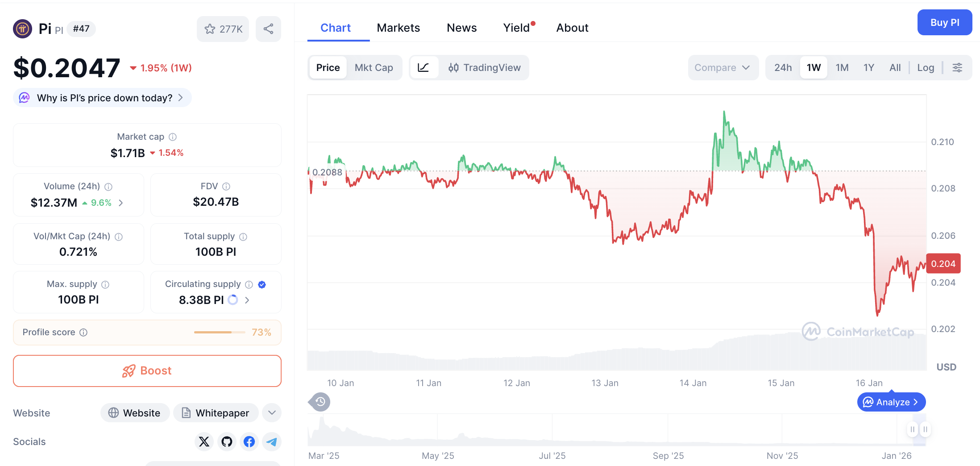Click the Buy PI button
The width and height of the screenshot is (980, 466).
coord(945,22)
